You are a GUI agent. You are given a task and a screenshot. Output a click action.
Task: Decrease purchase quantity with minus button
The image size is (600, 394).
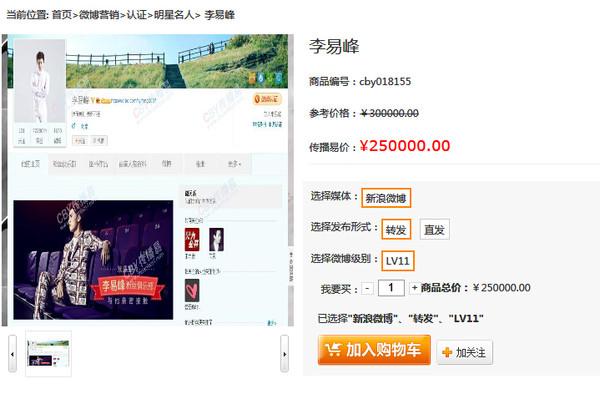pyautogui.click(x=367, y=288)
